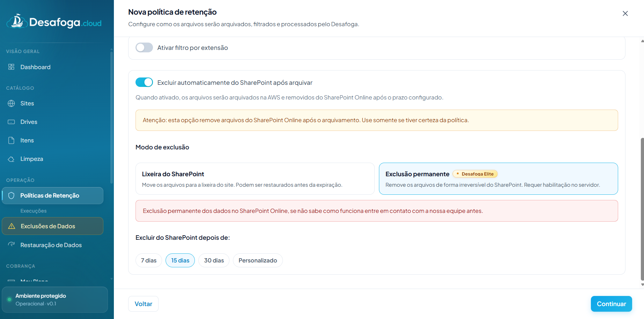Open Restauração de Dados in sidebar
The width and height of the screenshot is (644, 319).
53,245
